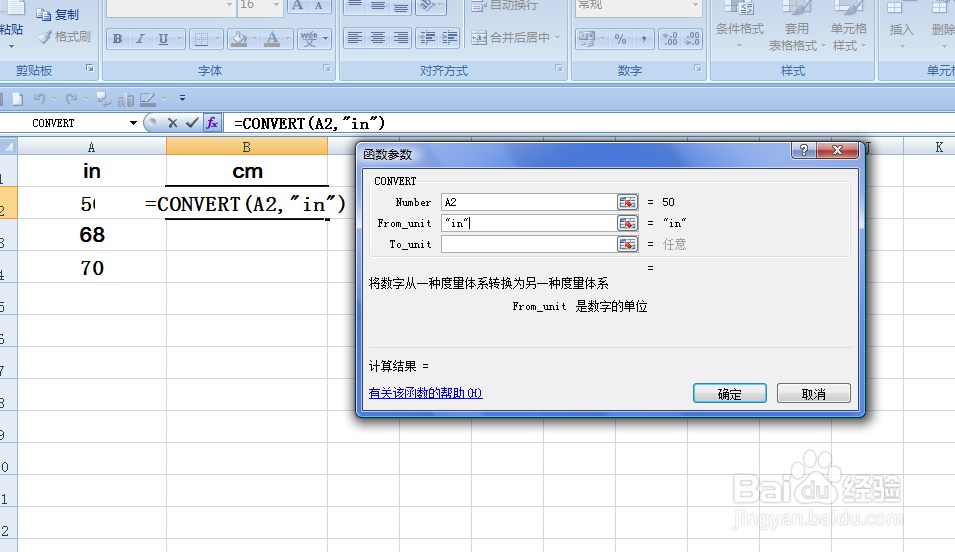Open the font size 16 dropdown
This screenshot has width=955, height=552.
(276, 5)
